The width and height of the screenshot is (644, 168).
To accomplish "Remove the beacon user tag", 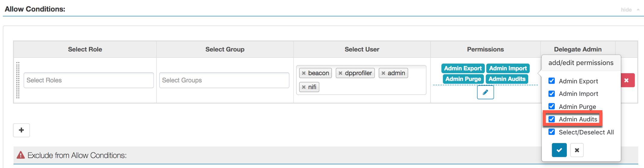I will (304, 73).
